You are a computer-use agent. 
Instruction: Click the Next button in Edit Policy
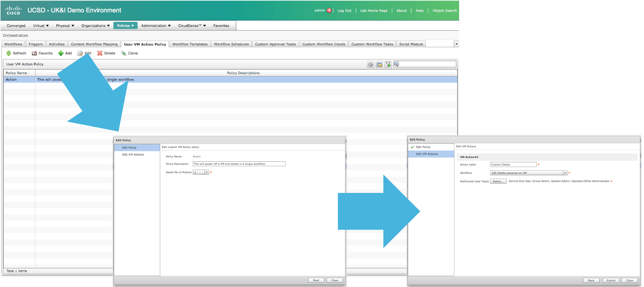coord(316,280)
